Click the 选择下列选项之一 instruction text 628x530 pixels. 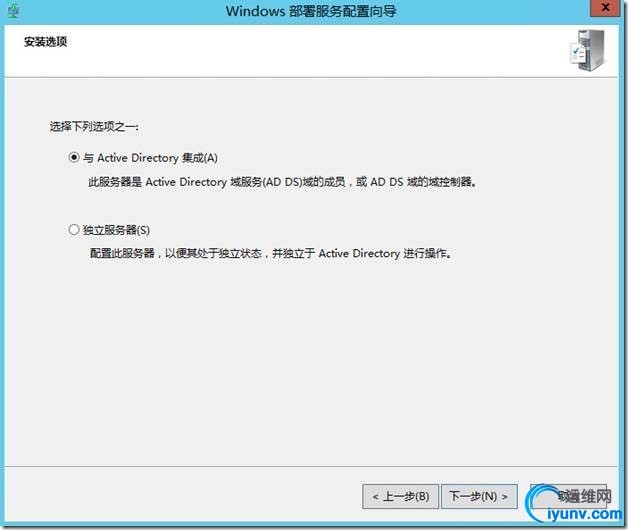coord(94,127)
